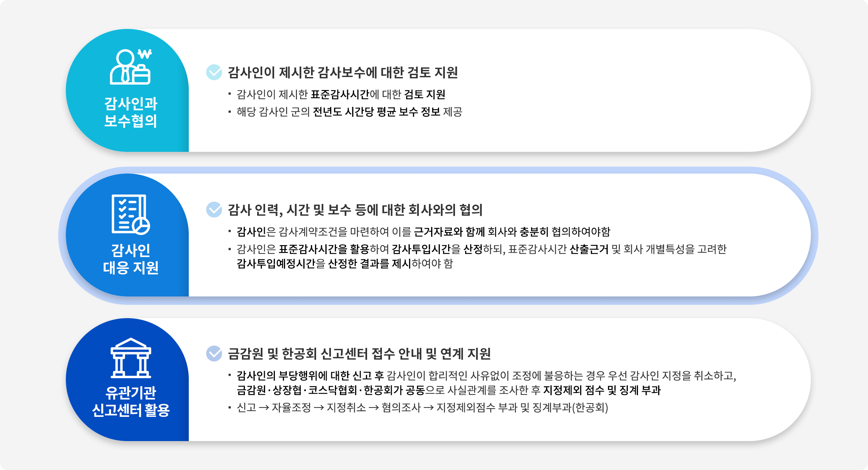Click the line 근거자료와 함께 회사와 충분히 협의하여야함
This screenshot has width=868, height=470.
[x=424, y=232]
